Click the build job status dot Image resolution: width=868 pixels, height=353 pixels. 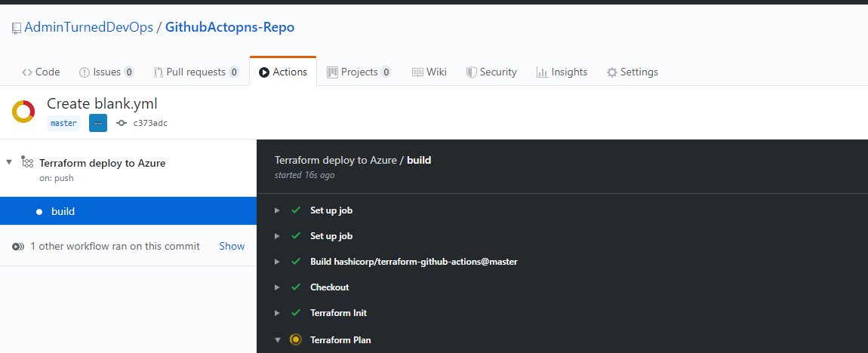39,211
